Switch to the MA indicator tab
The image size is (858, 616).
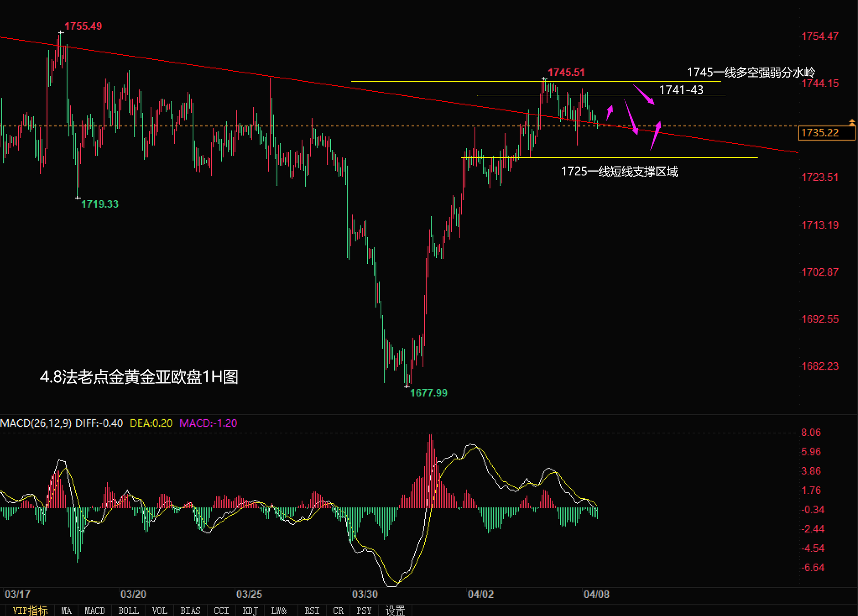coord(66,610)
